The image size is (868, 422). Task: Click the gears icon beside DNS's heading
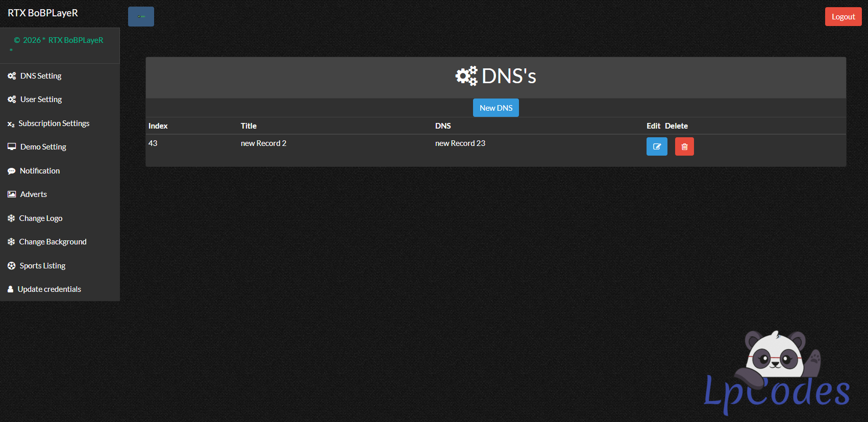[x=466, y=76]
